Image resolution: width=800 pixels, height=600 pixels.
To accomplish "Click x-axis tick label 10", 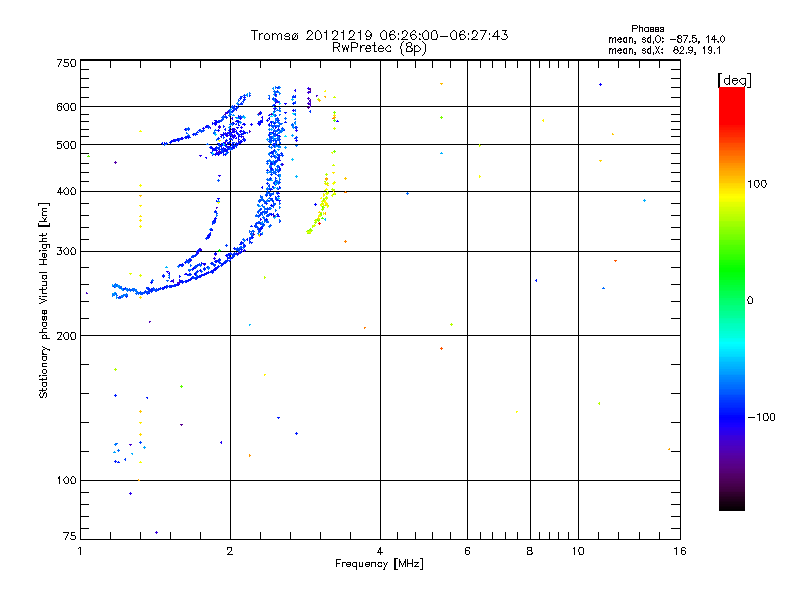I will coord(578,551).
